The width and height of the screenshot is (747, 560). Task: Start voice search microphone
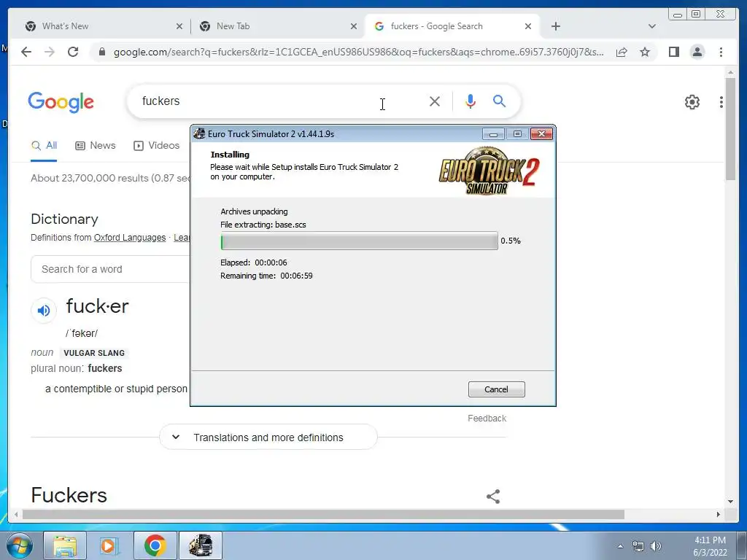point(471,101)
